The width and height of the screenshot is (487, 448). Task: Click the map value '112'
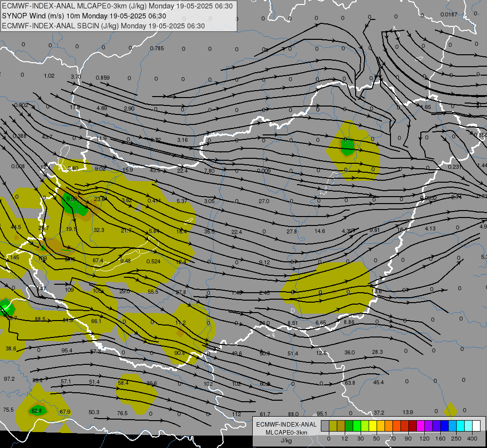236,414
